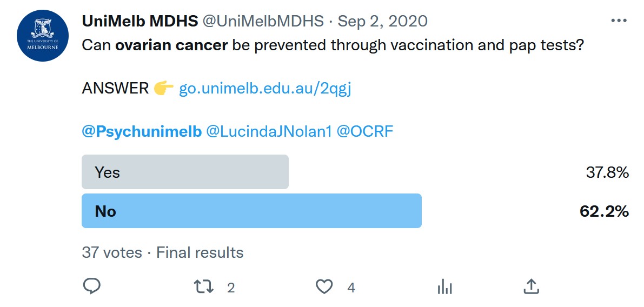644x307 pixels.
Task: Click like count number 4
Action: pos(351,288)
